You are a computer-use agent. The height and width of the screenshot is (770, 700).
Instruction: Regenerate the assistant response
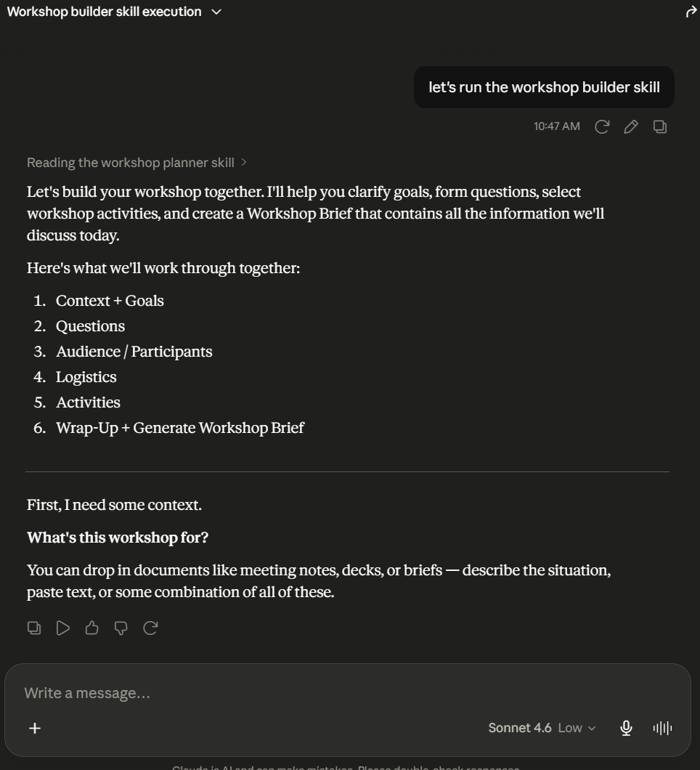tap(150, 628)
